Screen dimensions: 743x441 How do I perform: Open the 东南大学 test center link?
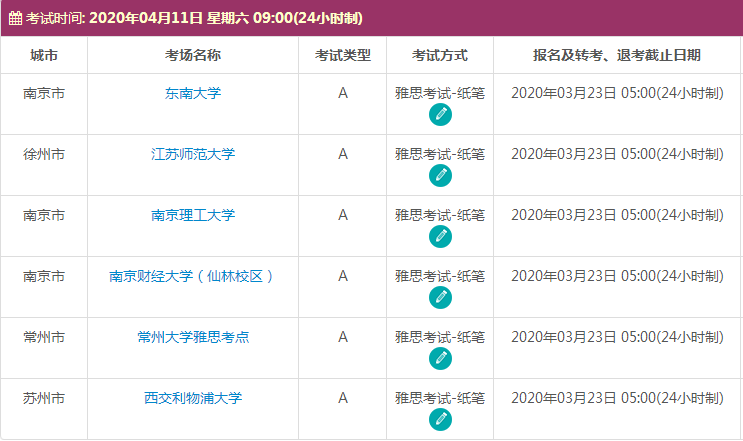[193, 93]
